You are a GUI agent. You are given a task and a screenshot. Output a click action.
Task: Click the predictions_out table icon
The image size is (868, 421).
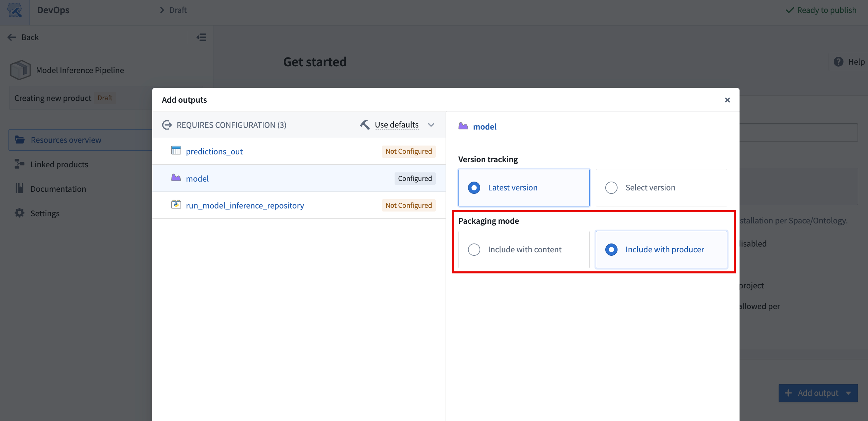[176, 151]
